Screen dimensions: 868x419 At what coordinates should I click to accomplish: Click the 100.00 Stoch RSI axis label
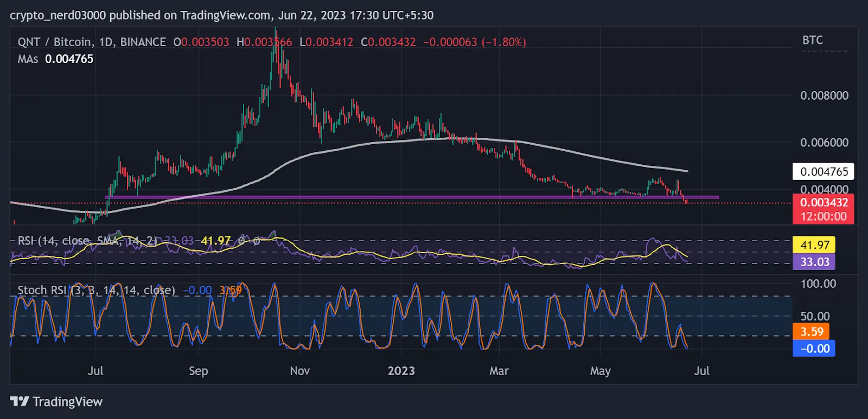click(819, 283)
